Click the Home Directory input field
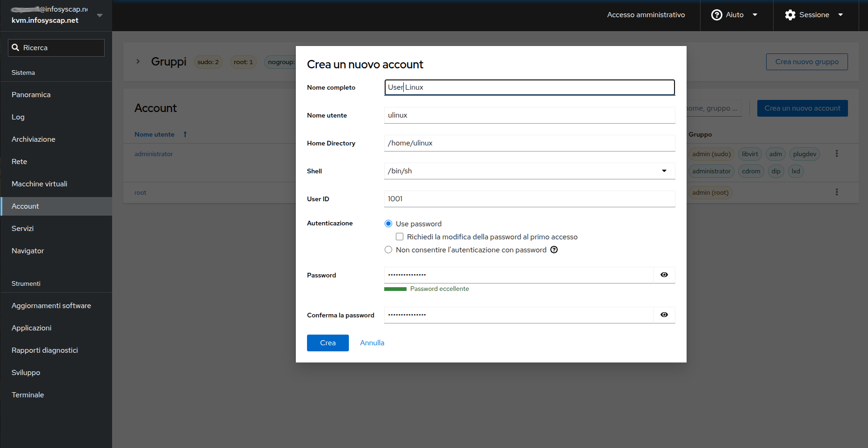Image resolution: width=868 pixels, height=448 pixels. [x=529, y=143]
